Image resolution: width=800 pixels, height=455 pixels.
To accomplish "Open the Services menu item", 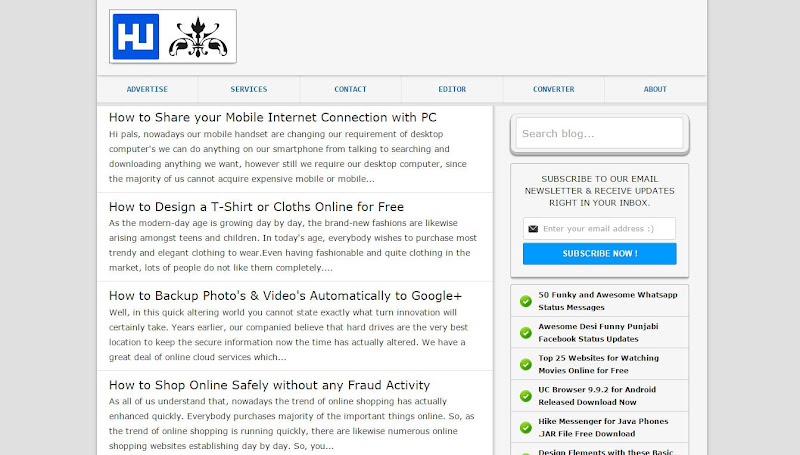I will click(248, 89).
